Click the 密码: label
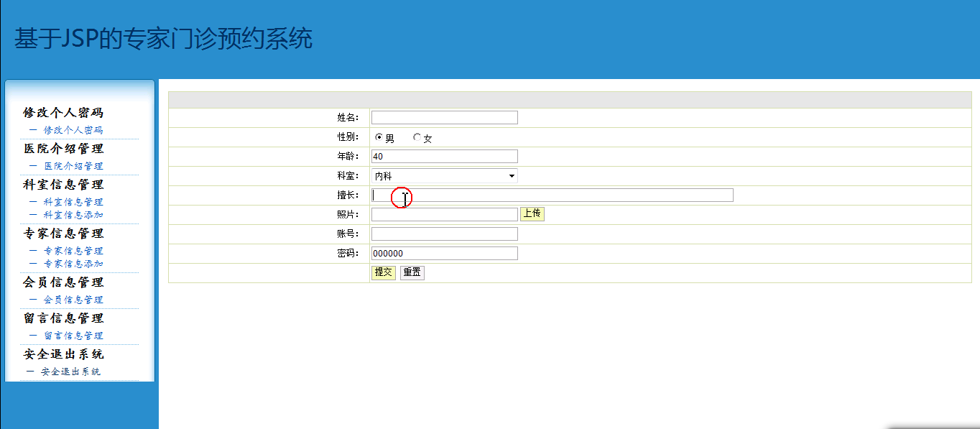Image resolution: width=980 pixels, height=429 pixels. pyautogui.click(x=348, y=254)
